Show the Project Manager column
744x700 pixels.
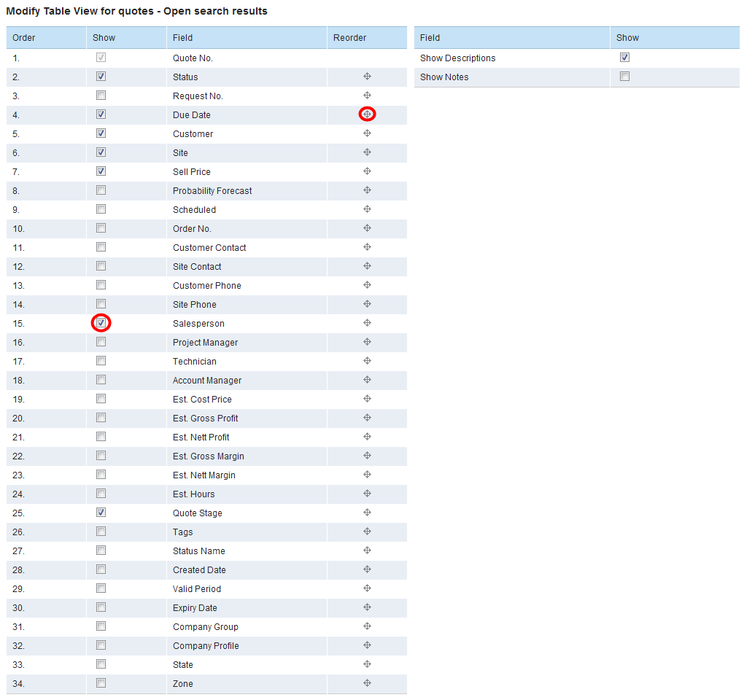coord(101,342)
